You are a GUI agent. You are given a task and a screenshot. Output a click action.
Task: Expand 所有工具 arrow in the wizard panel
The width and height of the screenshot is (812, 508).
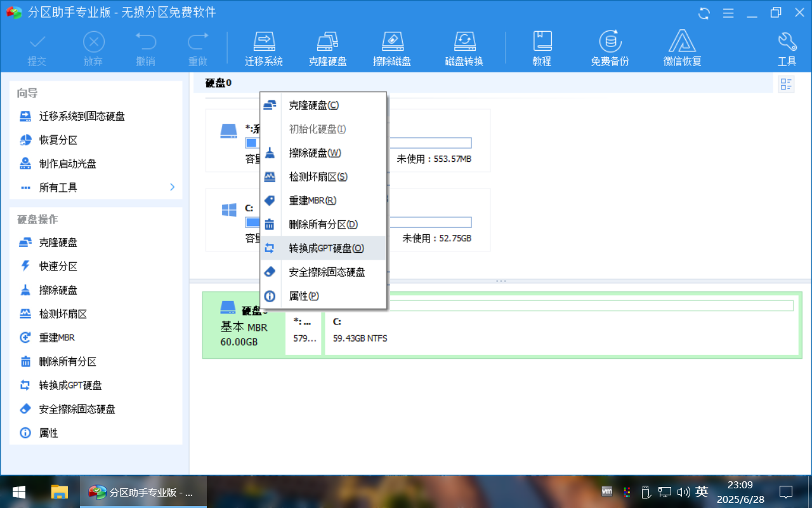172,187
